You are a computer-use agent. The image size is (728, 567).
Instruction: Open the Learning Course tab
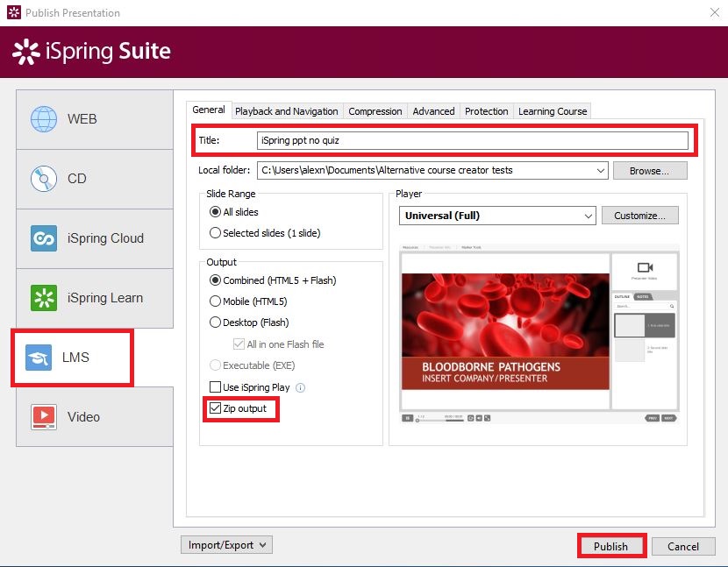pyautogui.click(x=553, y=111)
